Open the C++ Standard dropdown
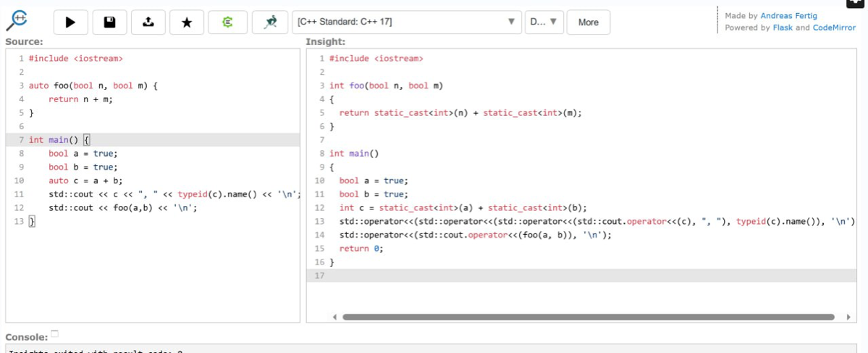The image size is (868, 353). click(x=407, y=22)
